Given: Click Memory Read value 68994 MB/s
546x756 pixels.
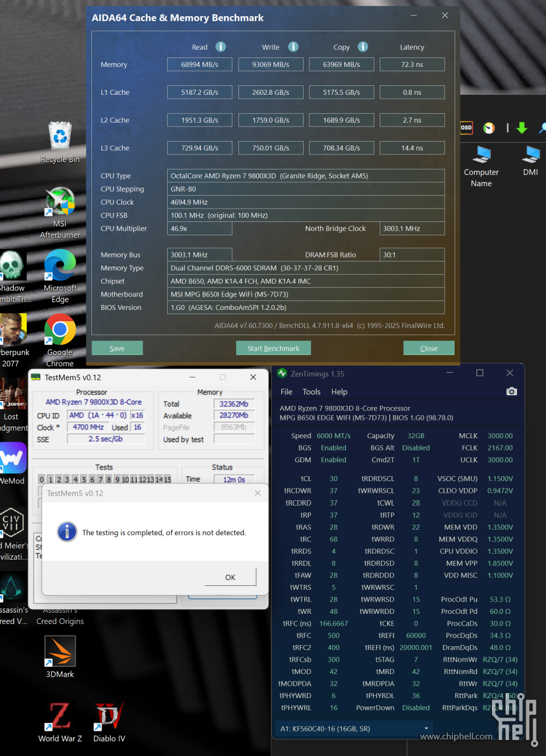Looking at the screenshot, I should click(x=199, y=64).
